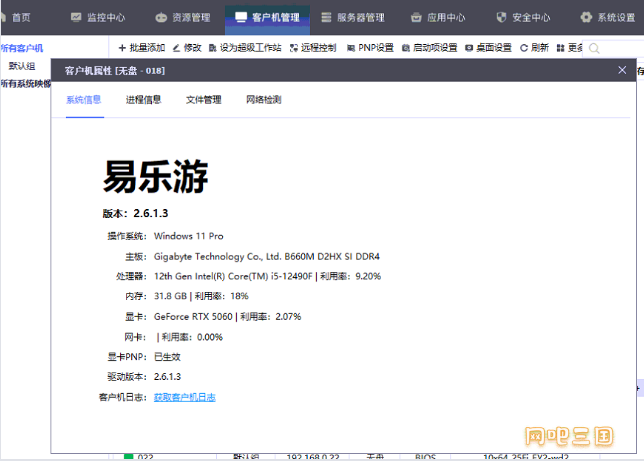Click 批量添加 batch add button
The width and height of the screenshot is (644, 461).
(142, 48)
